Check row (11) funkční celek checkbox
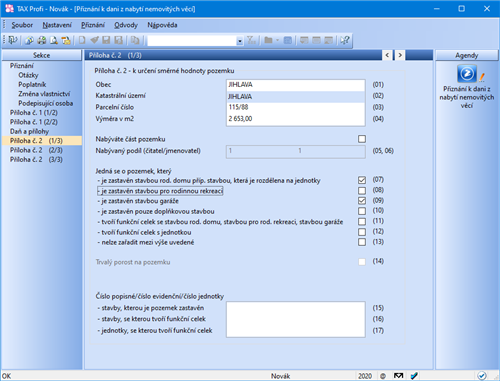This screenshot has width=500, height=381. 362,222
